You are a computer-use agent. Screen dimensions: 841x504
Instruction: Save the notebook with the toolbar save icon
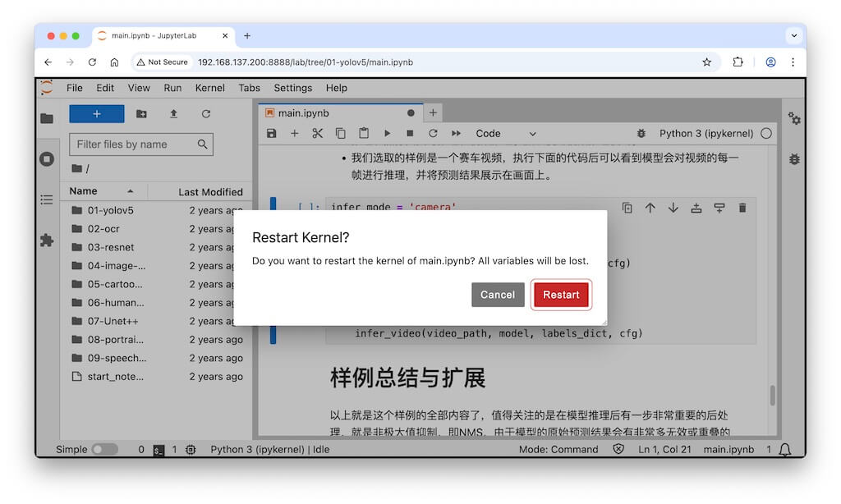(x=272, y=133)
